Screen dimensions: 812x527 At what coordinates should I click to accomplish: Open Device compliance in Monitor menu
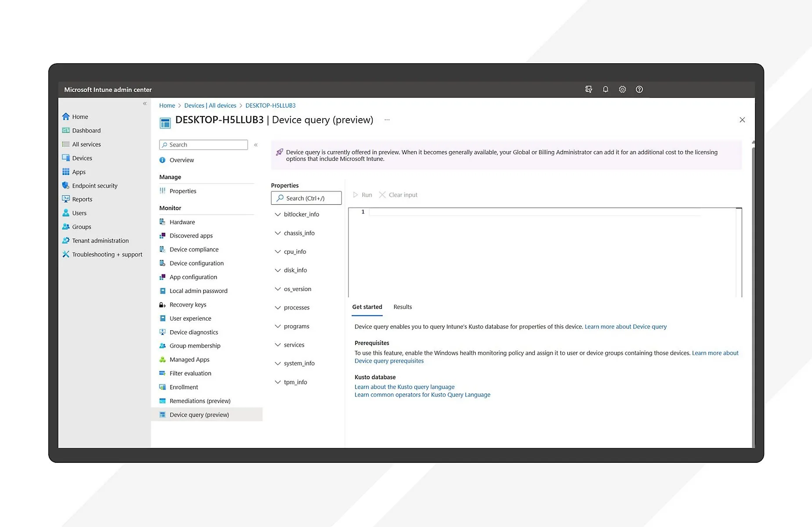click(194, 249)
